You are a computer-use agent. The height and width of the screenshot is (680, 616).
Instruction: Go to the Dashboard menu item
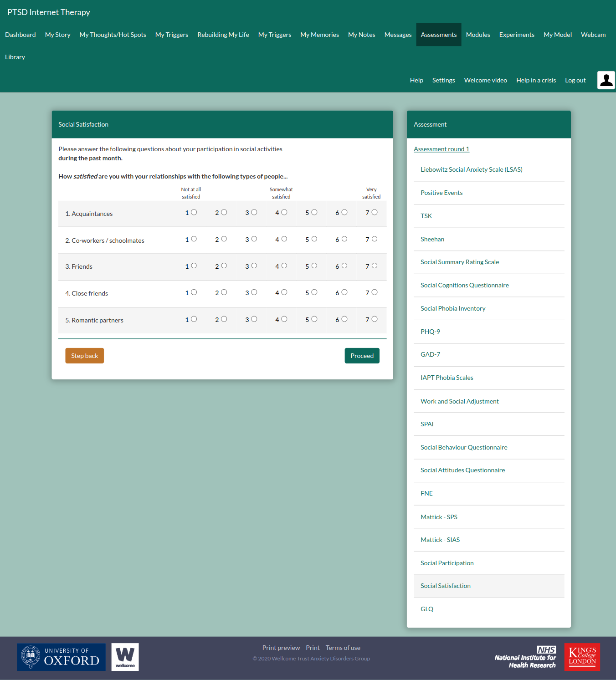click(21, 35)
